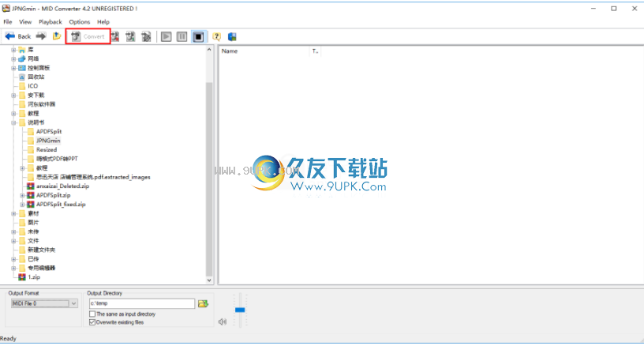This screenshot has width=644, height=346.
Task: Select the APDFSplit.zip file name
Action: pos(54,195)
